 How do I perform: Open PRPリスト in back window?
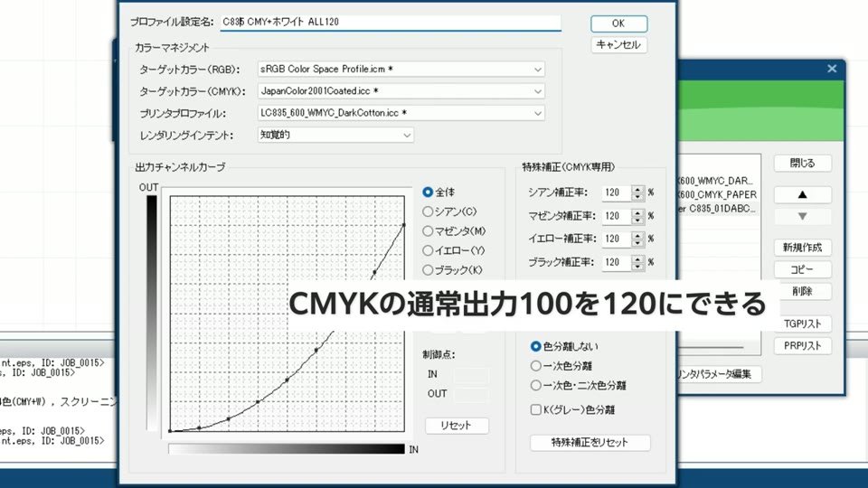click(802, 346)
